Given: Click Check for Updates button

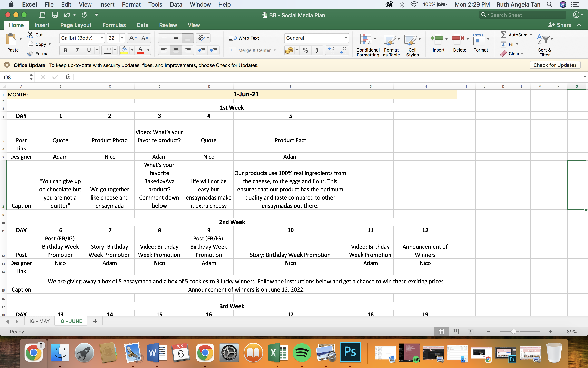Looking at the screenshot, I should tap(555, 65).
